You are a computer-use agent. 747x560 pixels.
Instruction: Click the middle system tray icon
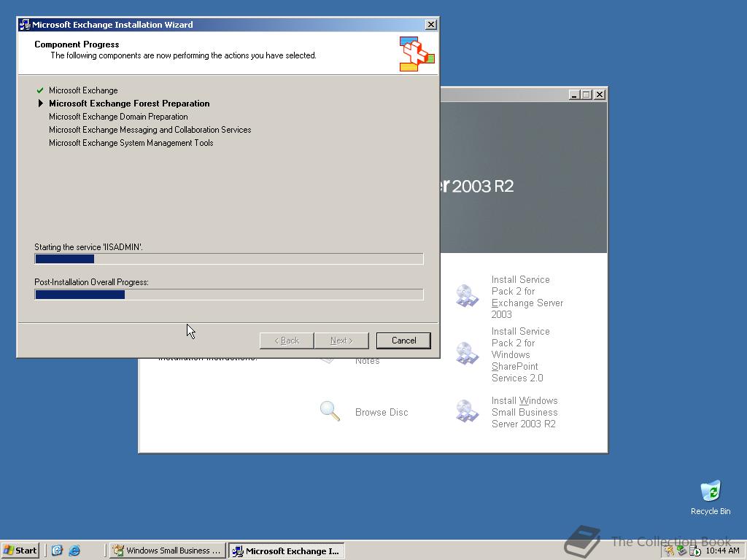point(682,551)
